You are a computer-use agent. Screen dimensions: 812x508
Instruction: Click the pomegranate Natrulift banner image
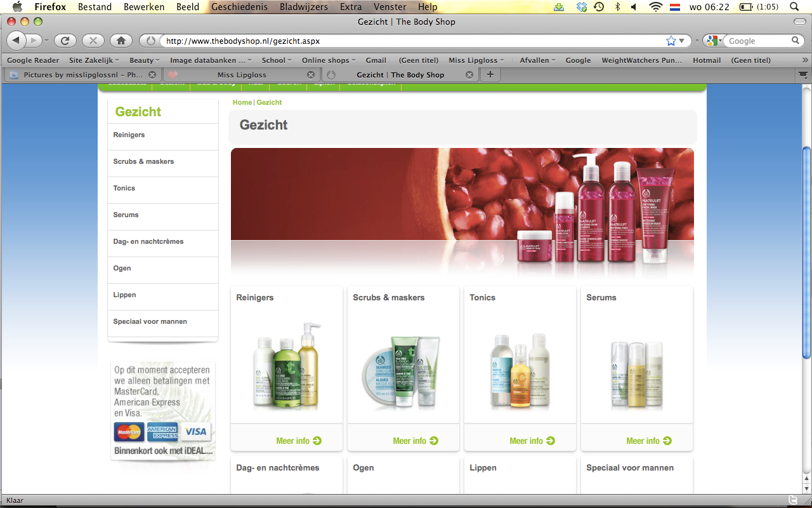click(462, 213)
